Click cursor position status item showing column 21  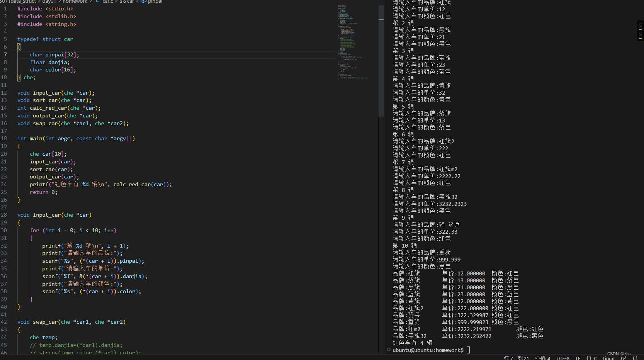pyautogui.click(x=517, y=358)
